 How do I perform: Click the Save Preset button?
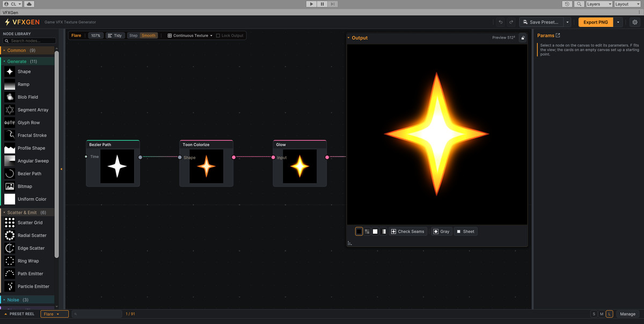point(541,22)
